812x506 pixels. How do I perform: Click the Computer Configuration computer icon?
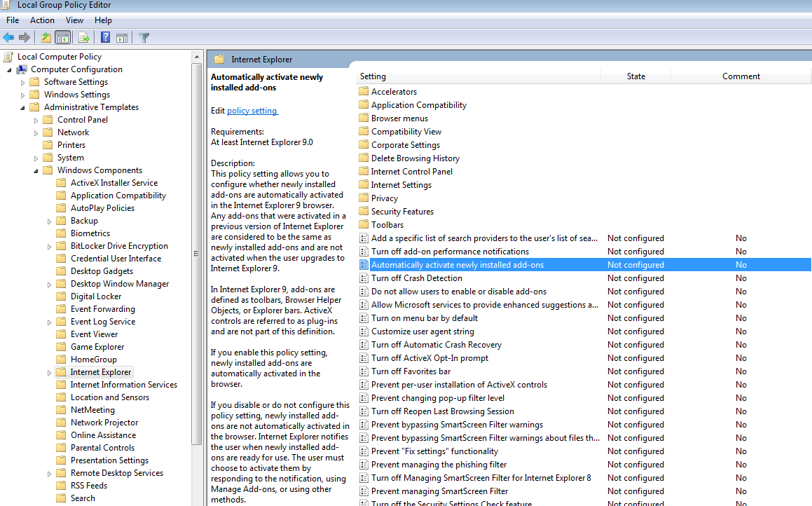tap(22, 69)
